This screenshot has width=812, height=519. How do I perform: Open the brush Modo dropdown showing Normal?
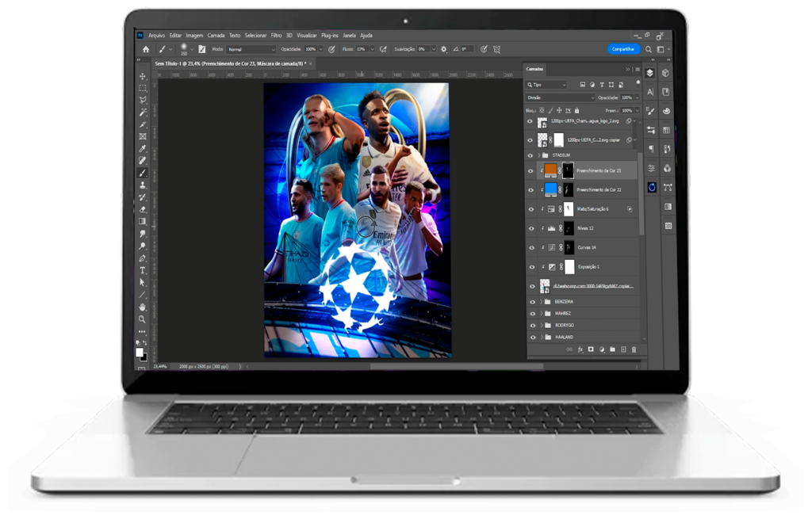pos(251,50)
